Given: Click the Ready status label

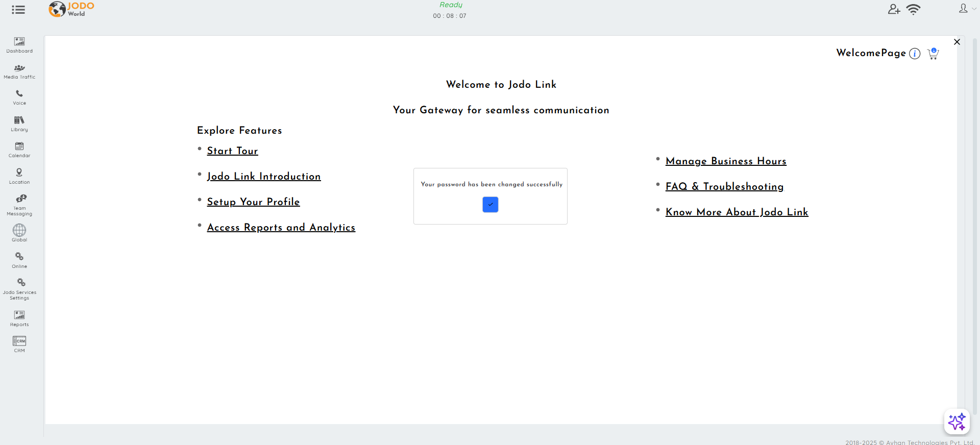Looking at the screenshot, I should click(451, 5).
